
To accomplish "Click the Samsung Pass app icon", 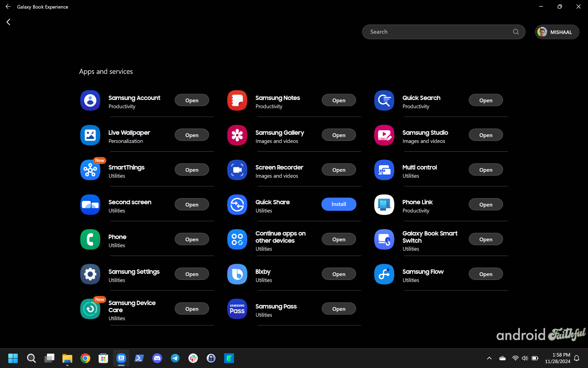I will 237,309.
